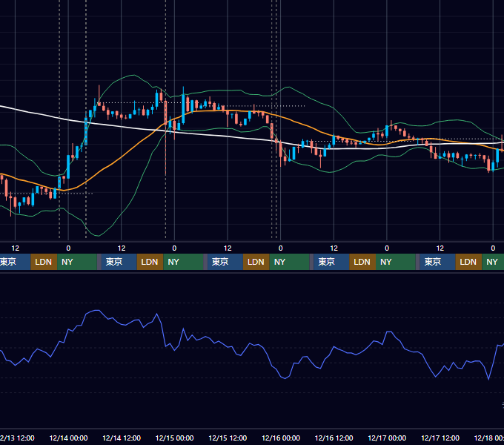Click the 12/16 12:00 date label
Viewport: 504px width, 445px height.
coord(334,438)
